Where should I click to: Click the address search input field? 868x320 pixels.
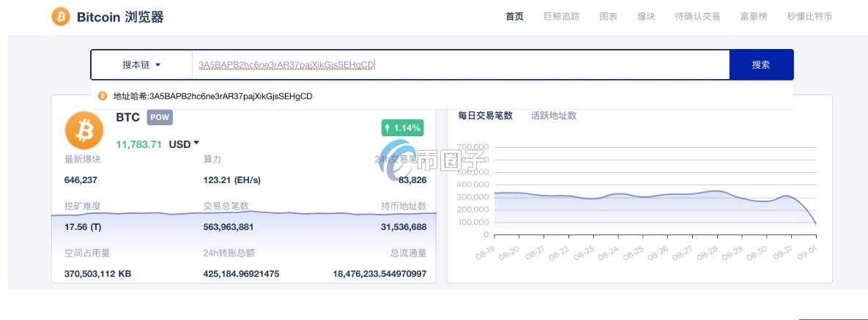461,64
